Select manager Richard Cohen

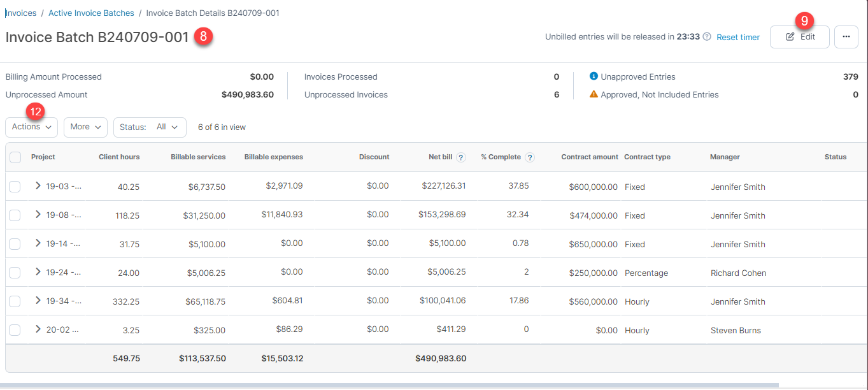[738, 273]
